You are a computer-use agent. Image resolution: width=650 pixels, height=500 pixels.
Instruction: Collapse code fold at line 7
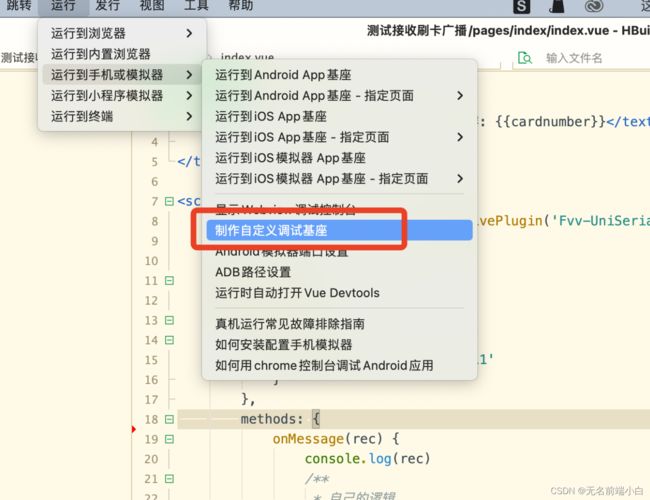click(x=169, y=201)
